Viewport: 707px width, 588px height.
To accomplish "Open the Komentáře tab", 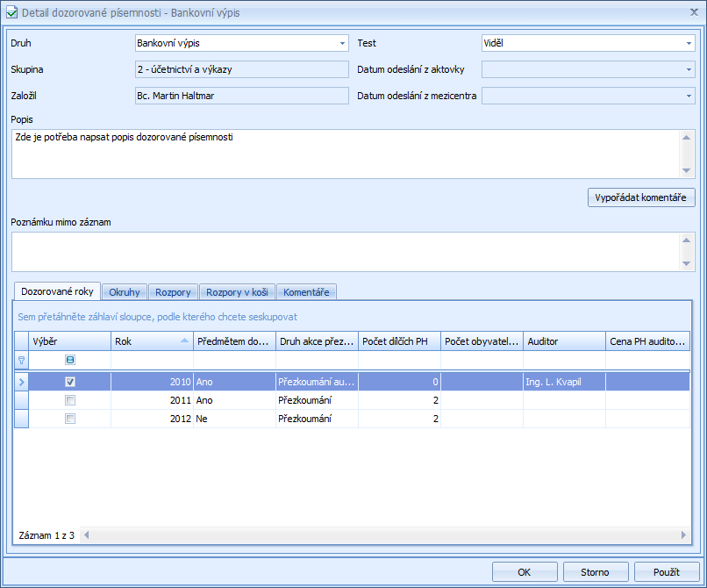I will click(307, 292).
